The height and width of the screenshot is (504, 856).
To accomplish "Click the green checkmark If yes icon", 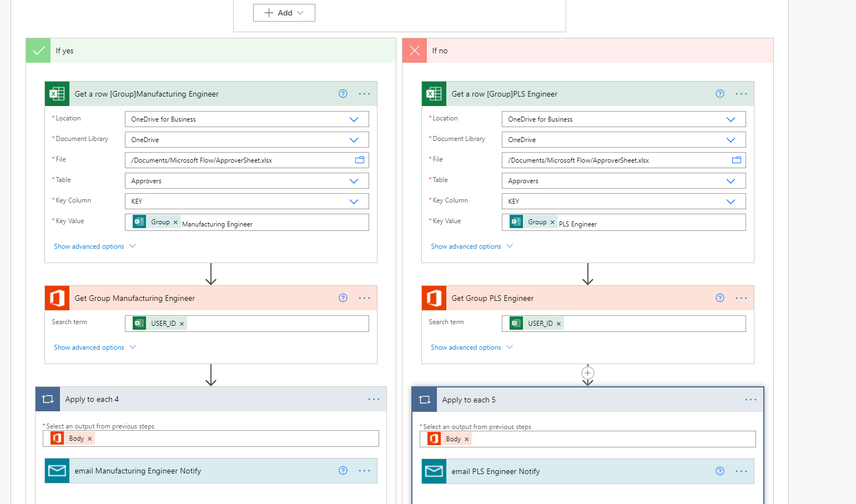I will click(38, 51).
